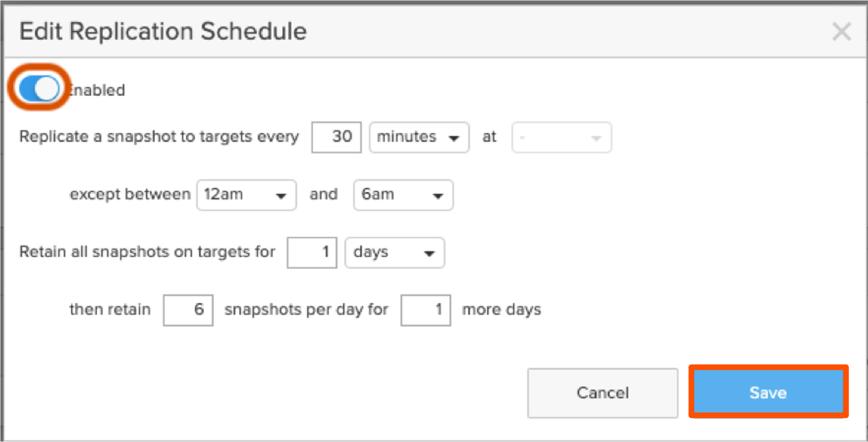Toggle the Enabled switch off
Viewport: 868px width, 442px height.
[x=40, y=88]
